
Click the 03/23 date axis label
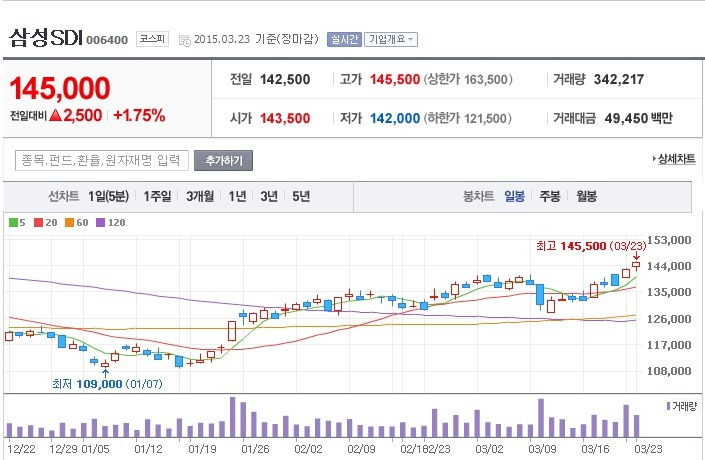[x=648, y=449]
